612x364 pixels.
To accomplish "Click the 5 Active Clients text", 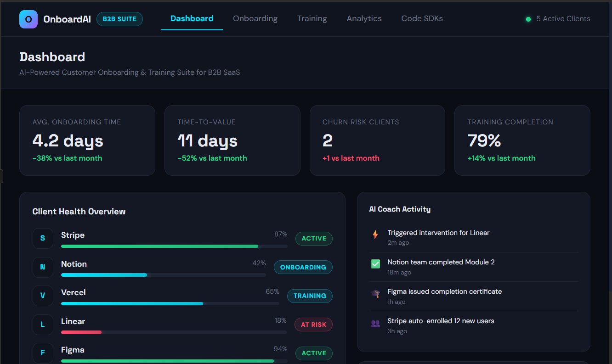I will point(563,19).
